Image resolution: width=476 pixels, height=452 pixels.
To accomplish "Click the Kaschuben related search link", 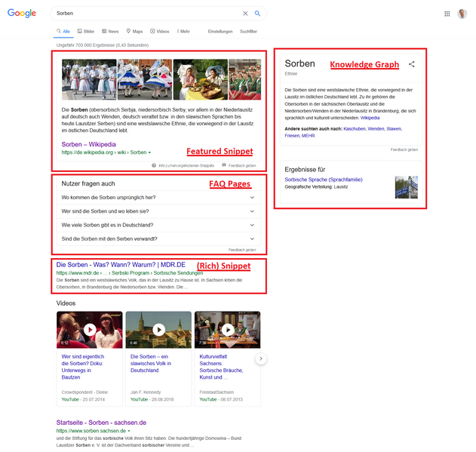I will tap(355, 129).
